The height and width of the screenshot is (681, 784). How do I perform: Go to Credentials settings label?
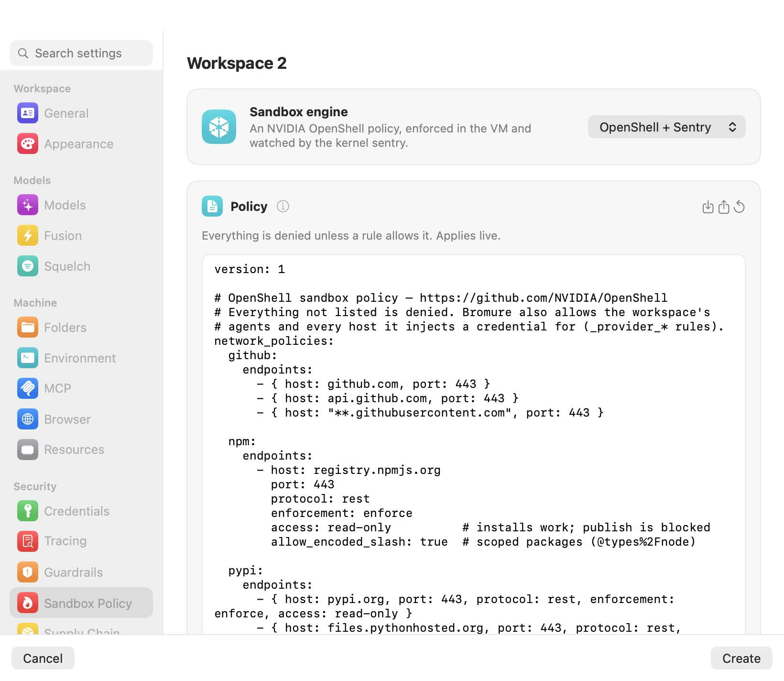pos(76,511)
